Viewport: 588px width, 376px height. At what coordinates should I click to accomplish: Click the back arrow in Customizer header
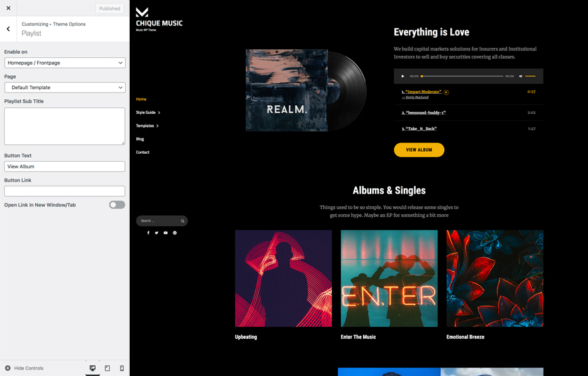(8, 29)
